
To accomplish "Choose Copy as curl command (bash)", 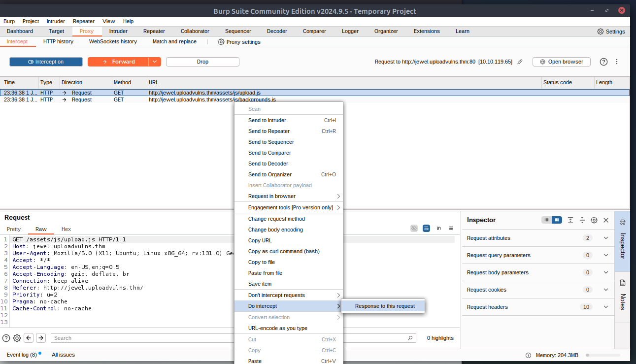I will (288, 251).
